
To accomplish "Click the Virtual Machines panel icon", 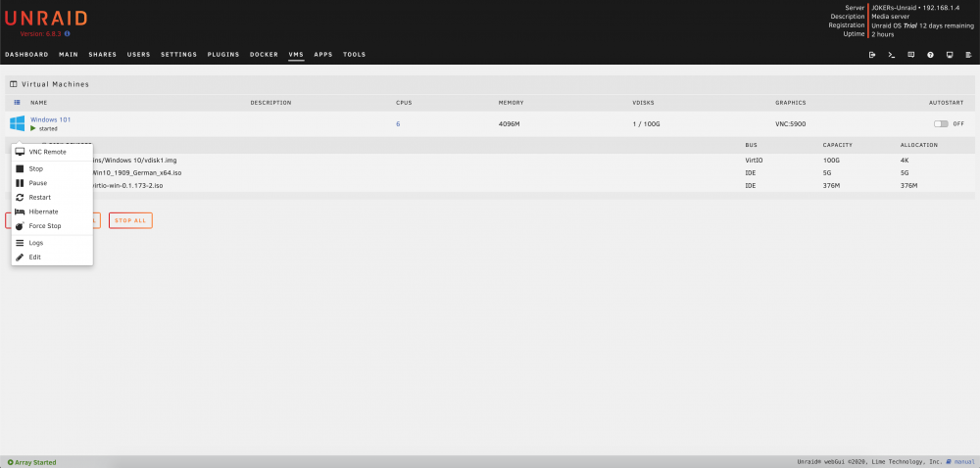I will pyautogui.click(x=14, y=83).
